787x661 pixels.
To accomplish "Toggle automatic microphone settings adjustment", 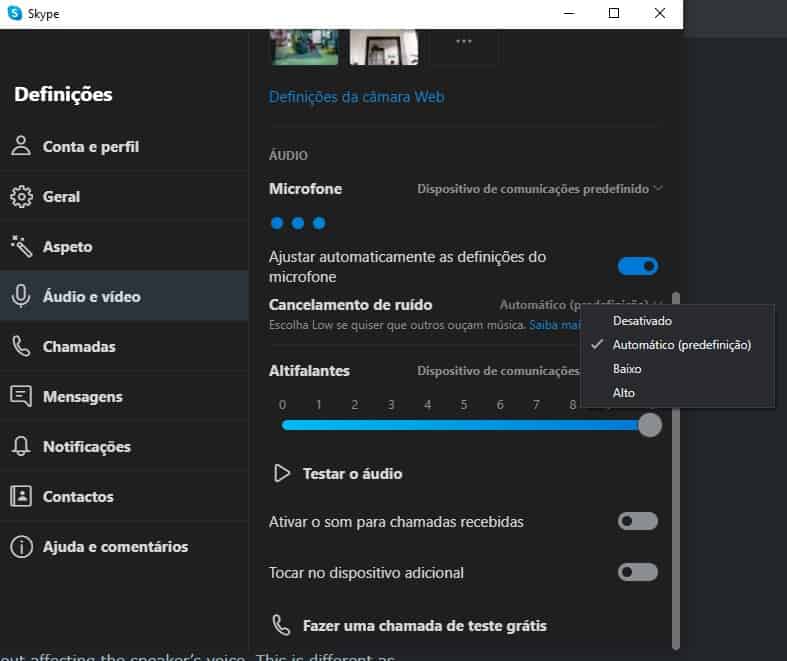I will (637, 266).
